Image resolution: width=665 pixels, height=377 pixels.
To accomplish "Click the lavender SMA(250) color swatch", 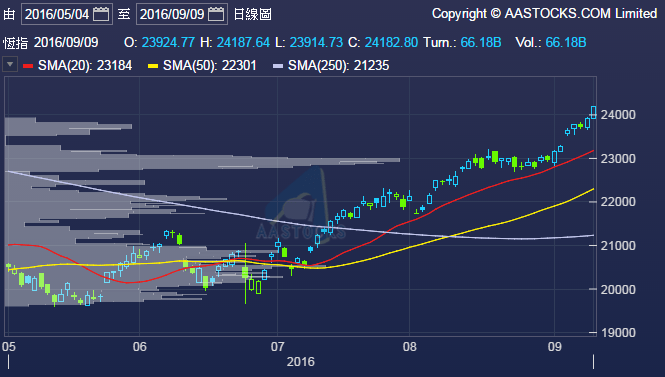I will click(278, 66).
